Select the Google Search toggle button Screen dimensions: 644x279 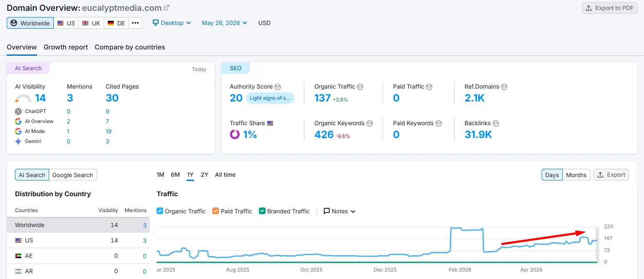(x=73, y=175)
